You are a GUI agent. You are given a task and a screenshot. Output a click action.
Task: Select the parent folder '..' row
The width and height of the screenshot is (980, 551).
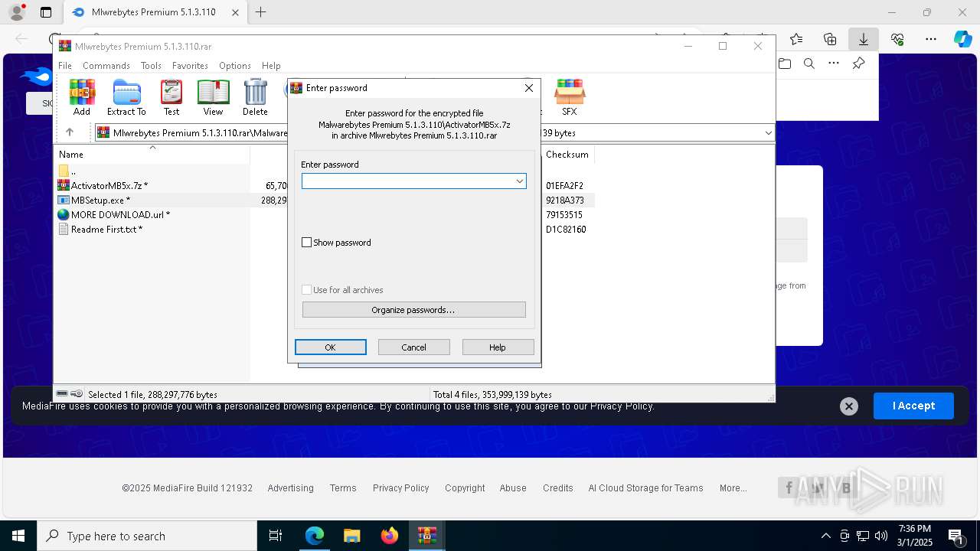[x=67, y=171]
